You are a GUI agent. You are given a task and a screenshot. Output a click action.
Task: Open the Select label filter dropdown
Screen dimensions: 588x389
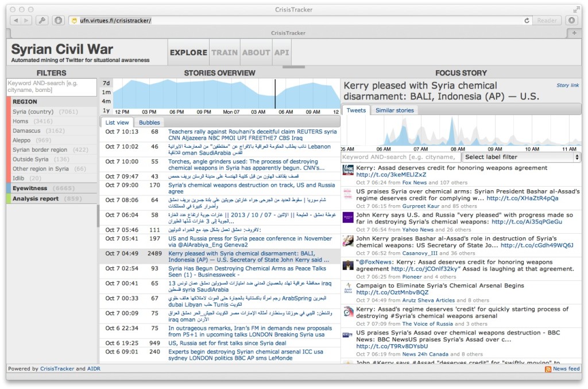pos(521,157)
